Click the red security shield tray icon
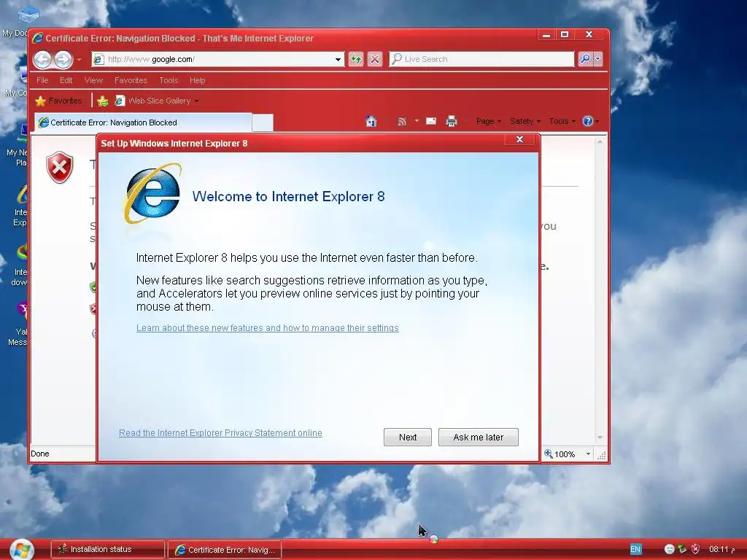Screen dimensions: 747x560 pos(695,550)
